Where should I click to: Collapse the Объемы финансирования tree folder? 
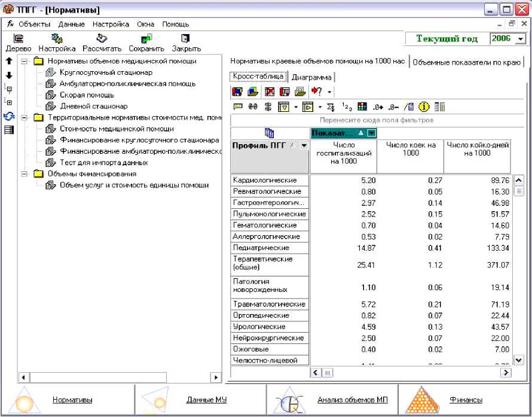click(24, 174)
